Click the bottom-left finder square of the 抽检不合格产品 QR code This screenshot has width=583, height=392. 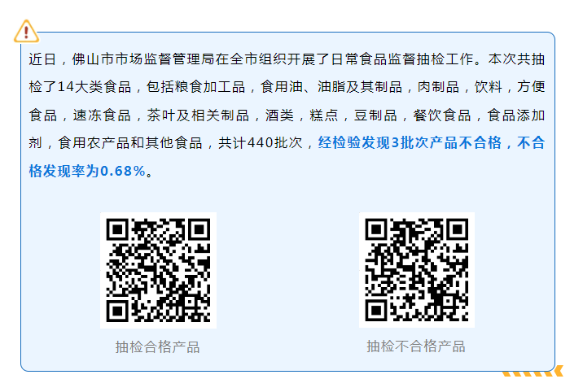point(376,311)
